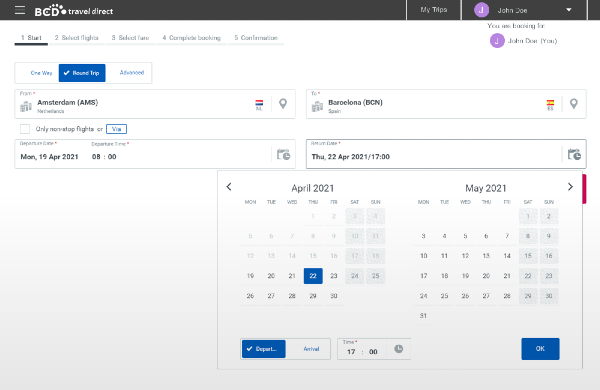Select April 21 in the calendar
The image size is (600, 390).
tap(292, 276)
